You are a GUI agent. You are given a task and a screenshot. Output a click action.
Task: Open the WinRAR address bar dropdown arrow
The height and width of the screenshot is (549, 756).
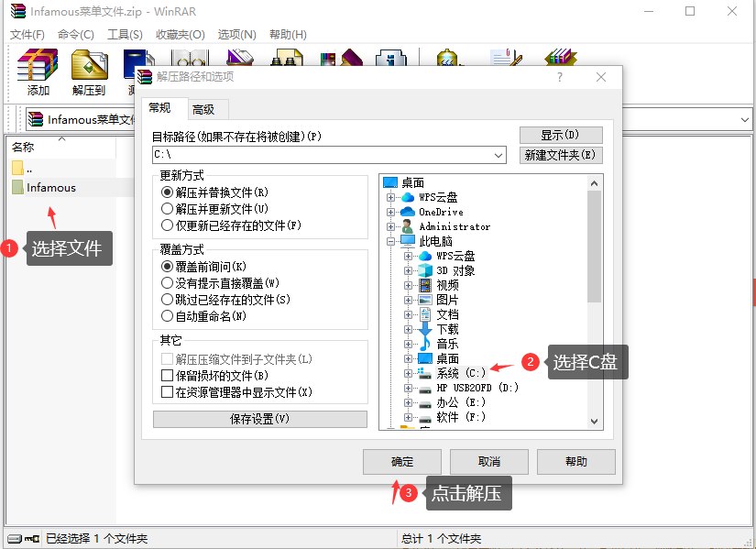pyautogui.click(x=745, y=119)
